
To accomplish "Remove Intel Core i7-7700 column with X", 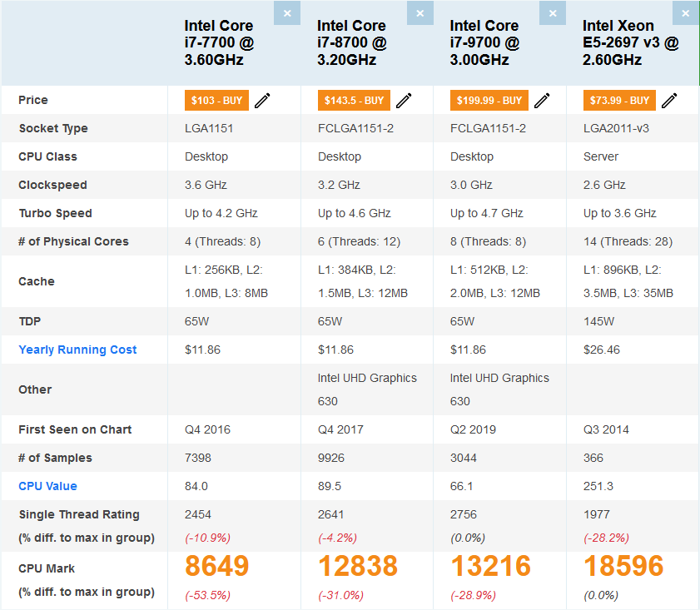I will 287,13.
